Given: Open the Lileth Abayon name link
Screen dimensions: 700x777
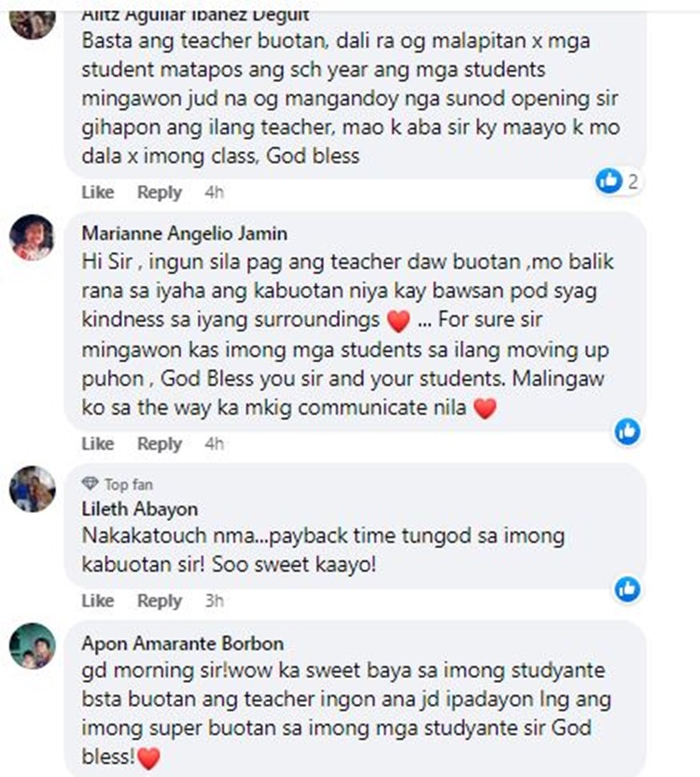Looking at the screenshot, I should 140,509.
